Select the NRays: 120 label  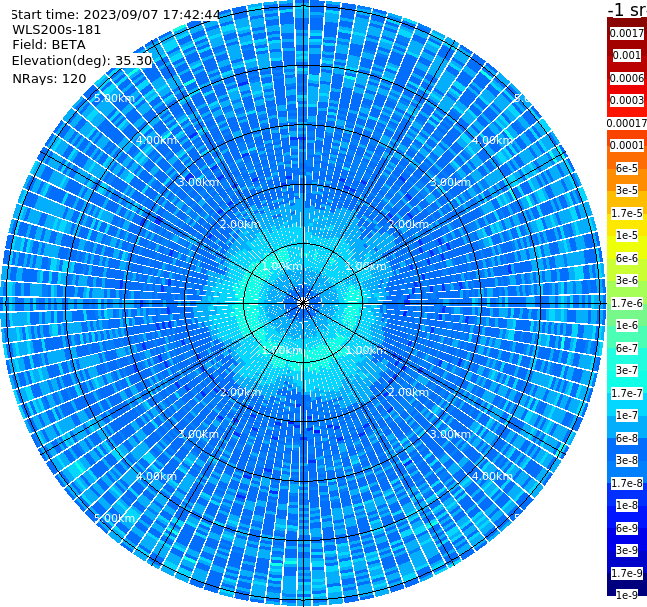[49, 78]
